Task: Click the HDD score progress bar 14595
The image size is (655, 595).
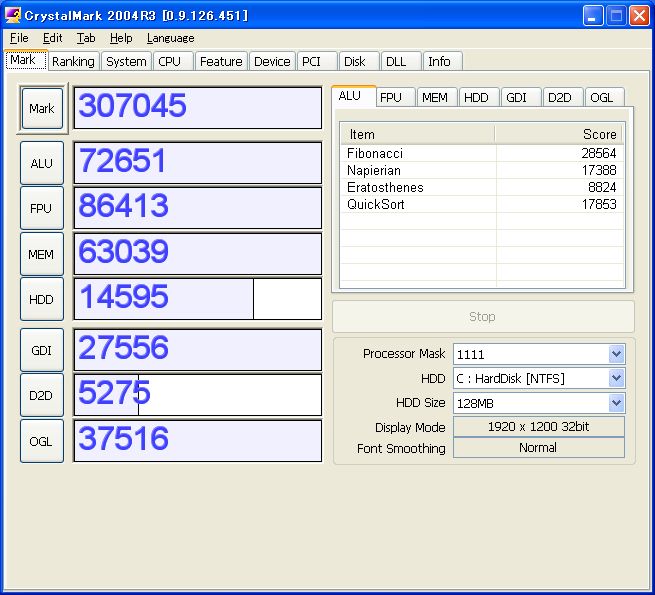Action: 198,299
